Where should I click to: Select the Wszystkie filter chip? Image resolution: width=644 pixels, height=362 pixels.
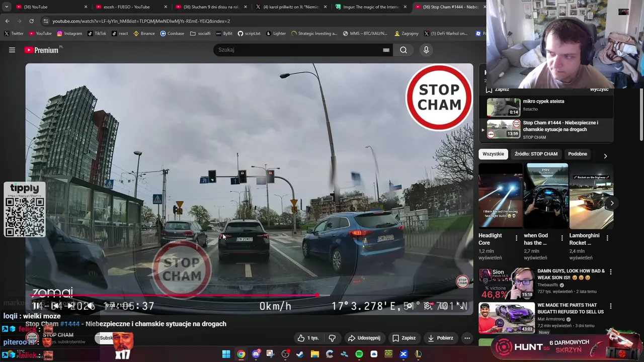click(x=493, y=154)
